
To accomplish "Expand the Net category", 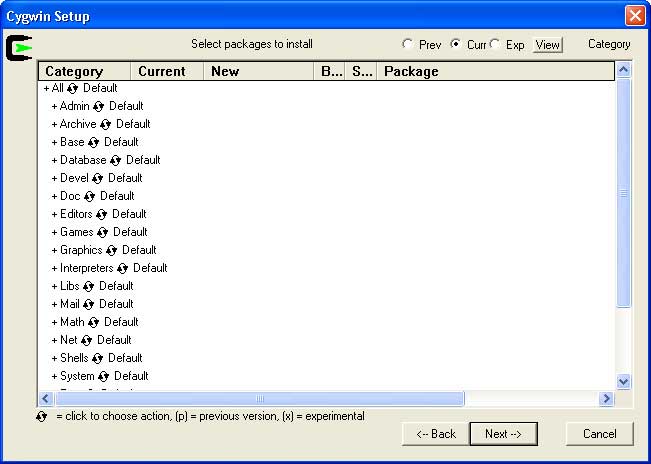I will 54,340.
